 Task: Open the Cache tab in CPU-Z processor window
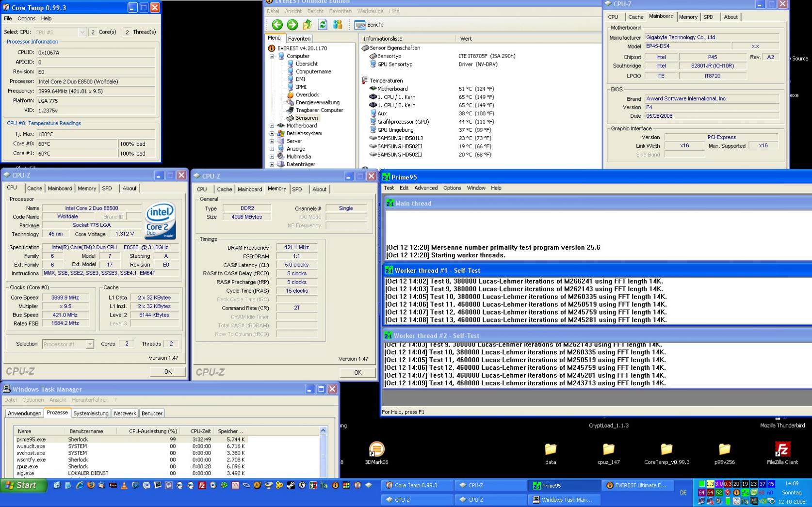click(x=34, y=189)
